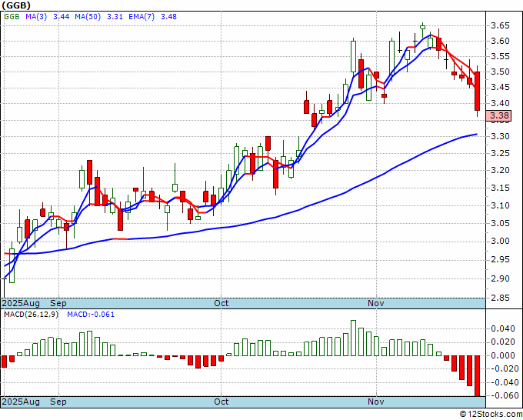Click the 3.00 price axis label

(500, 241)
